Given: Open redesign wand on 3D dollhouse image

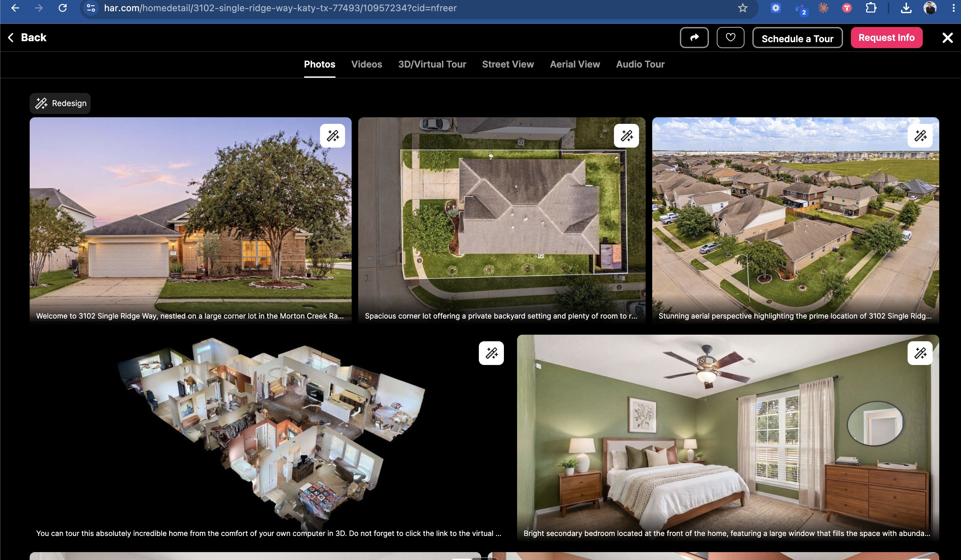Looking at the screenshot, I should point(491,353).
